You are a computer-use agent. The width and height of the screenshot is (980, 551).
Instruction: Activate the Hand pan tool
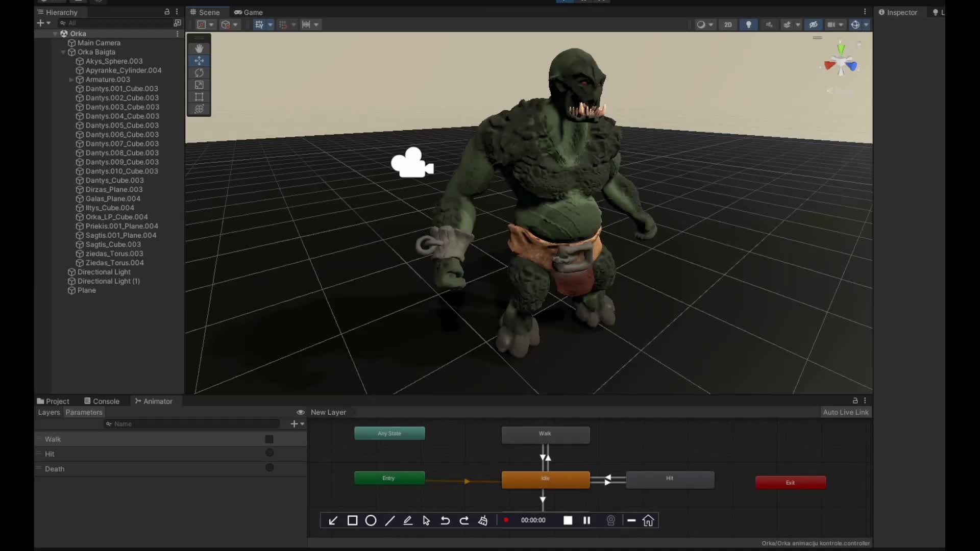(x=199, y=48)
